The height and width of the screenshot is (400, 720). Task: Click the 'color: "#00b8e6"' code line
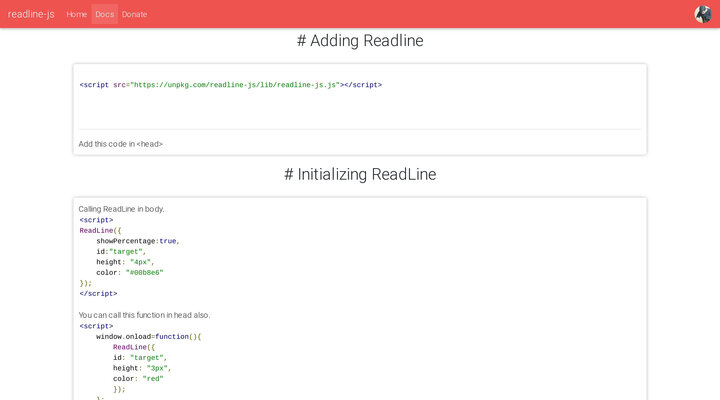tap(129, 272)
